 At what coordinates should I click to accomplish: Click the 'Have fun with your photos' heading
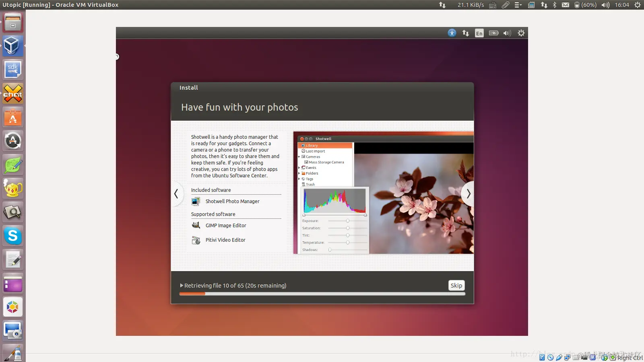[x=239, y=107]
